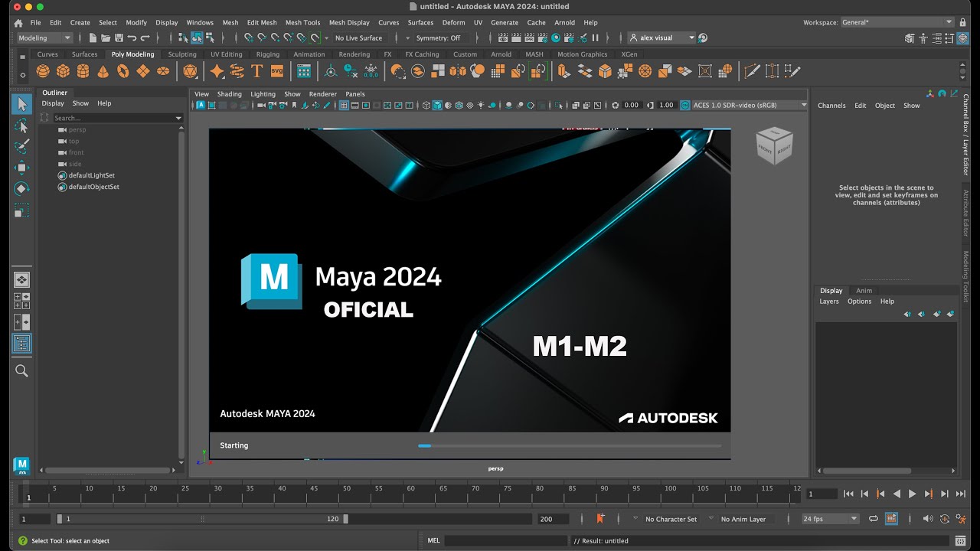Click the SVG import shelf icon
Screen dimensions: 980x551
(277, 71)
